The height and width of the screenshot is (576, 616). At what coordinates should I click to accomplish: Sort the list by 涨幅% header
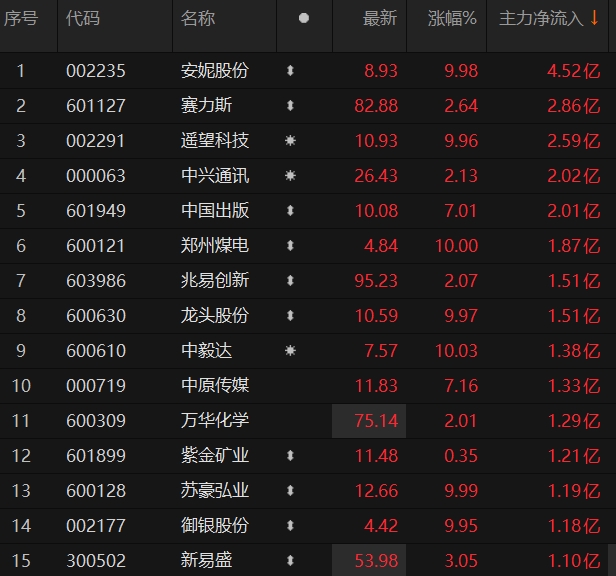pyautogui.click(x=452, y=19)
